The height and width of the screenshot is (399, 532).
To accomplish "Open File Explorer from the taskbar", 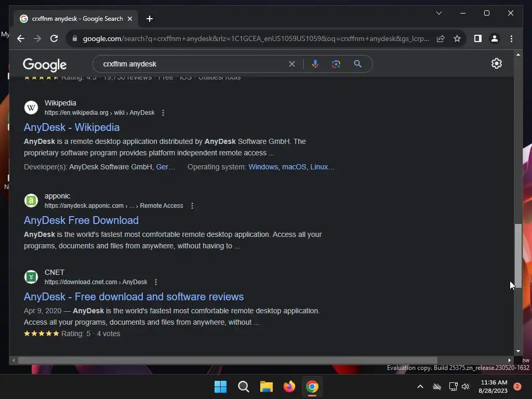I will coord(267,387).
